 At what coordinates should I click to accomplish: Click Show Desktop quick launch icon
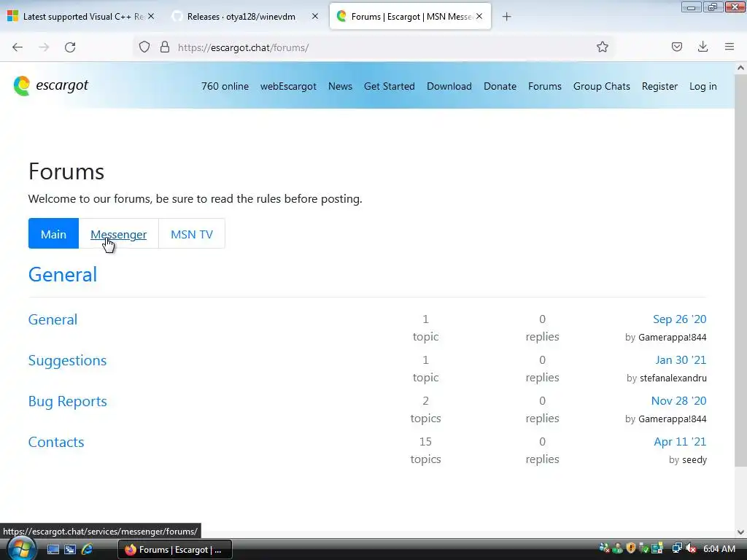(x=53, y=550)
